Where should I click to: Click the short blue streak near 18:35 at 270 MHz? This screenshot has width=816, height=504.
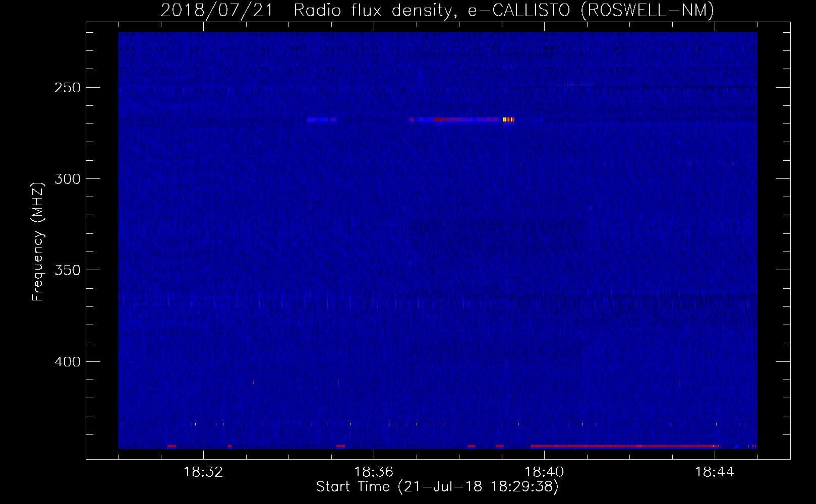[x=322, y=119]
